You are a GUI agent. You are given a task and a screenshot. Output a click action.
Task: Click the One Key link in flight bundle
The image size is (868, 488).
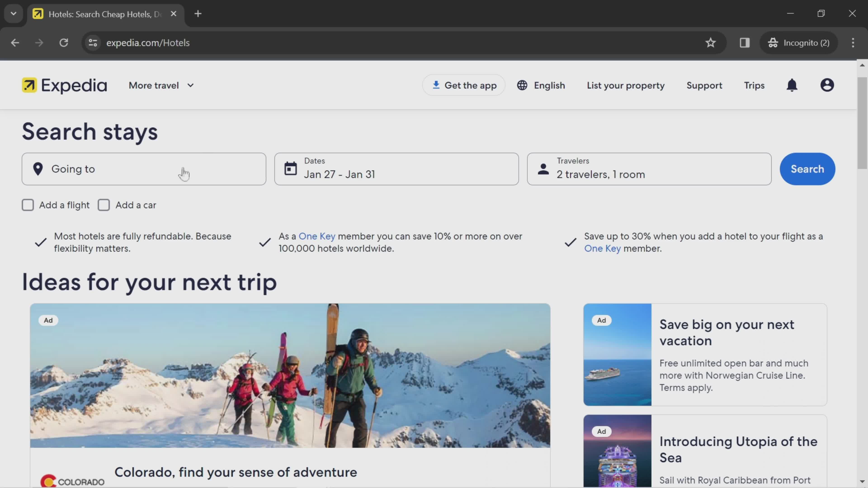[602, 249]
